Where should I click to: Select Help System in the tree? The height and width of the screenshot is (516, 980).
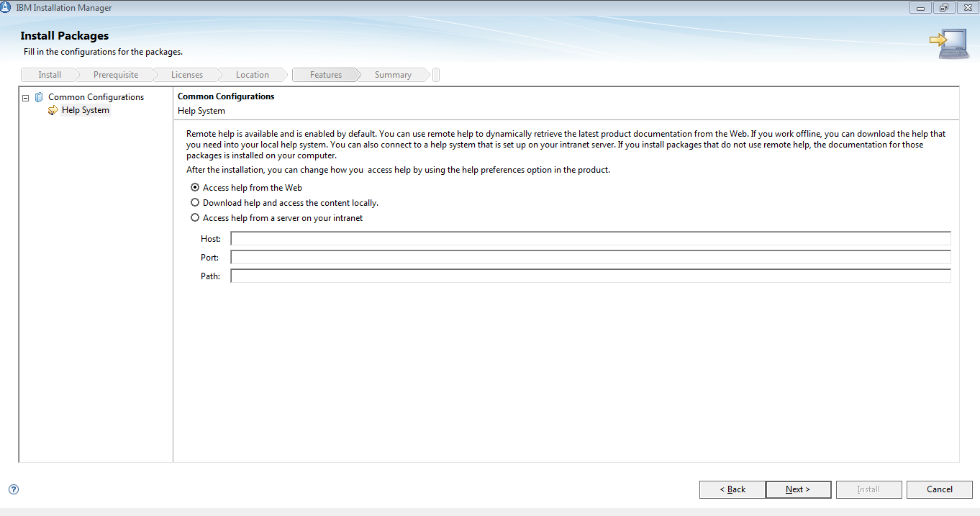point(86,110)
